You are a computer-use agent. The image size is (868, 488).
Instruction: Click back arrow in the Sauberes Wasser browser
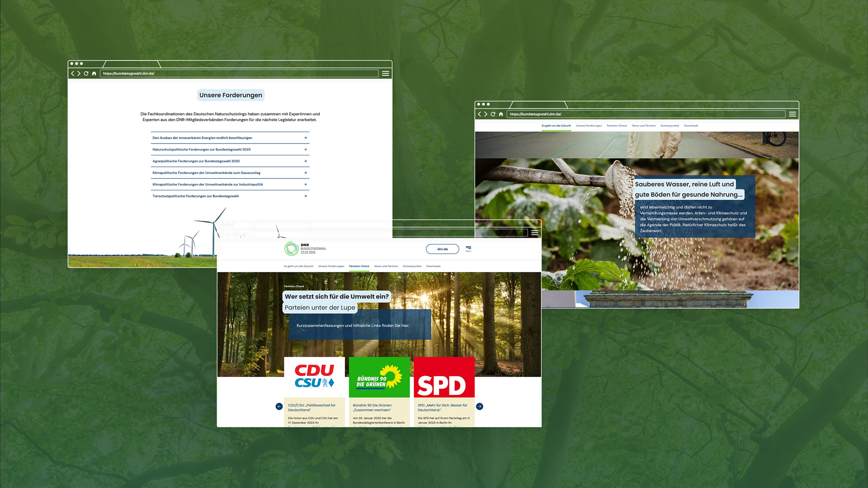(479, 114)
